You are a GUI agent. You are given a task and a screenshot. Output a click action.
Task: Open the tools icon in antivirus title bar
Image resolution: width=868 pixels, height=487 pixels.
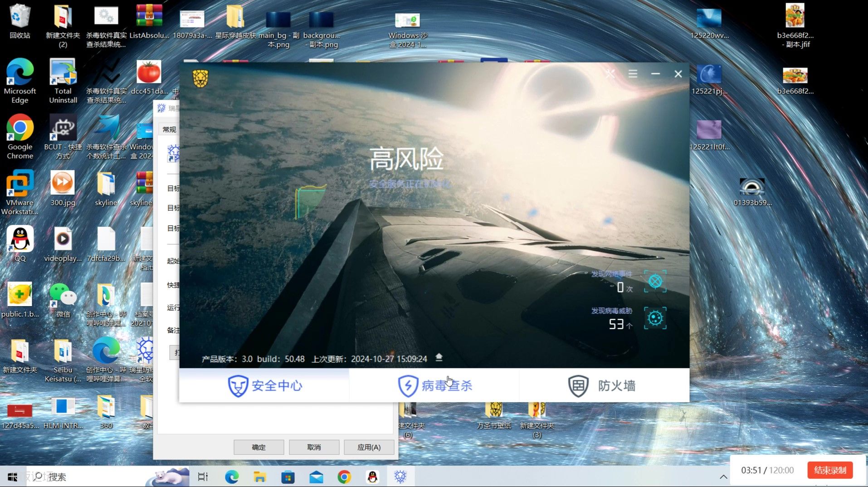click(x=610, y=73)
